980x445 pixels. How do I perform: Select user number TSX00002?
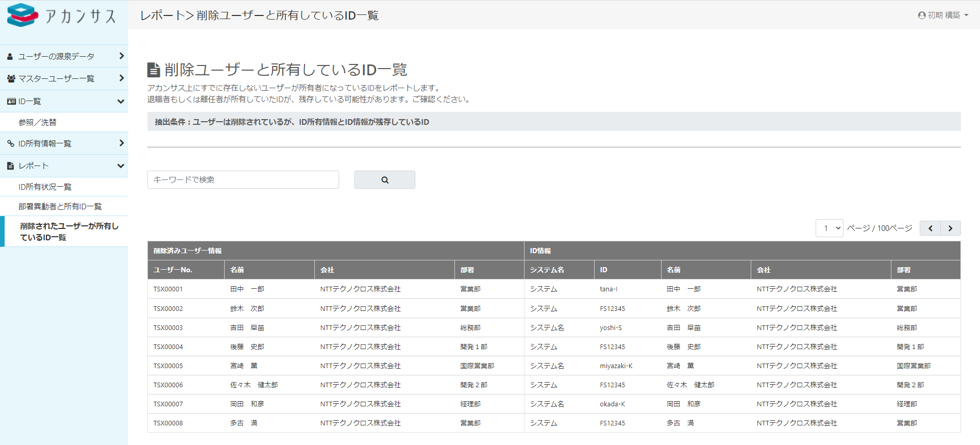point(168,309)
